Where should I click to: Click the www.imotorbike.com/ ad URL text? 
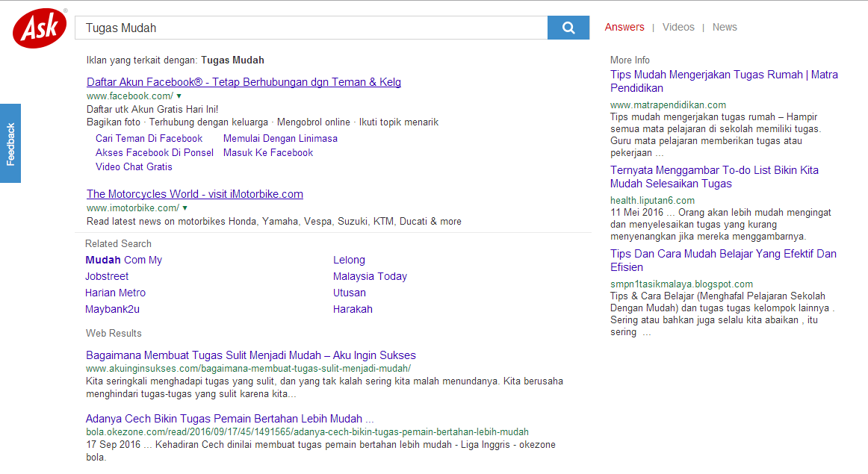133,208
